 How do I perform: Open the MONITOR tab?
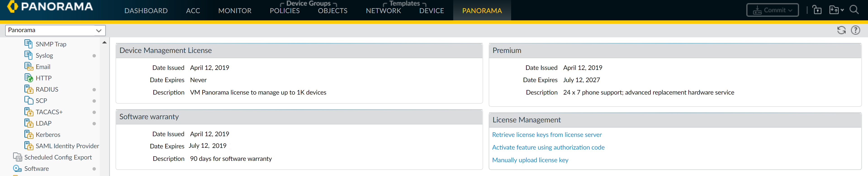point(235,11)
